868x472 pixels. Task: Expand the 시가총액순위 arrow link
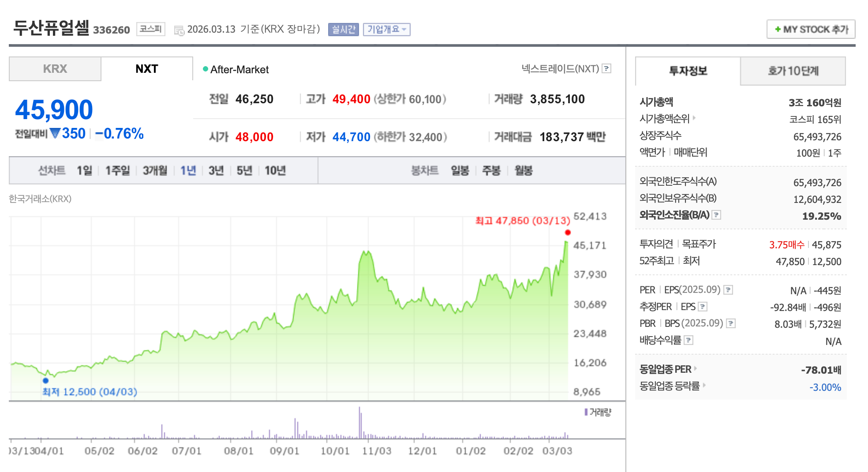point(694,118)
